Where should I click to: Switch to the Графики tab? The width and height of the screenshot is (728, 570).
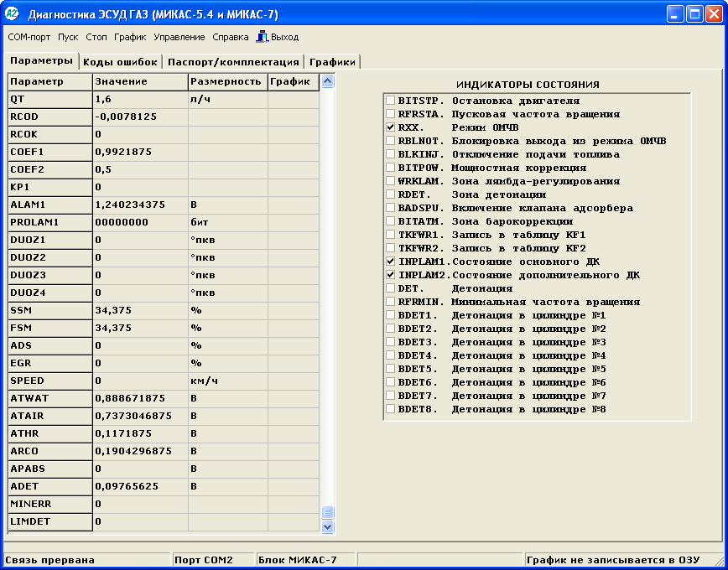tap(332, 62)
